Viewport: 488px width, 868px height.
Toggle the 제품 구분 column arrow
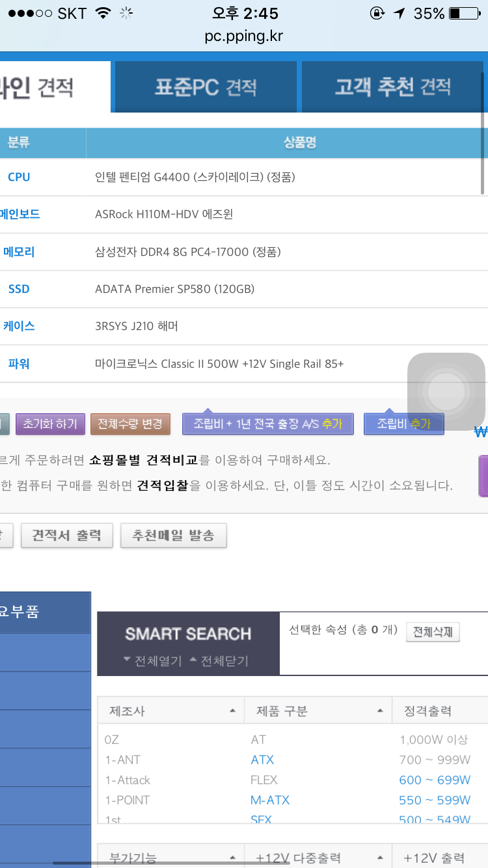[x=380, y=711]
